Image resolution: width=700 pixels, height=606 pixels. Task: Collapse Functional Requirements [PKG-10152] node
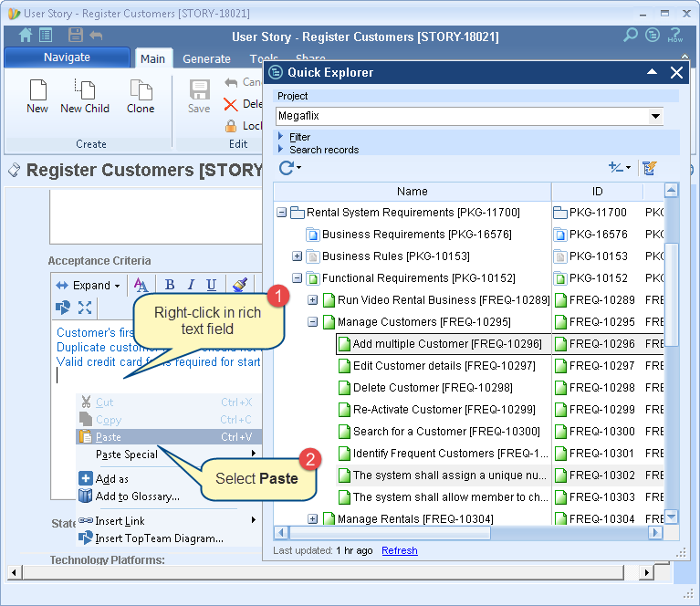pyautogui.click(x=297, y=278)
